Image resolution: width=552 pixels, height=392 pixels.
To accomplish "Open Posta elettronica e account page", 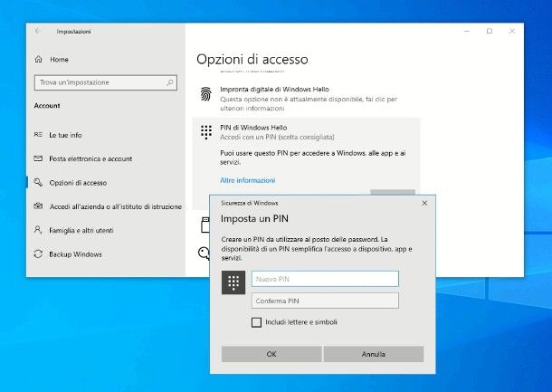I will 90,158.
